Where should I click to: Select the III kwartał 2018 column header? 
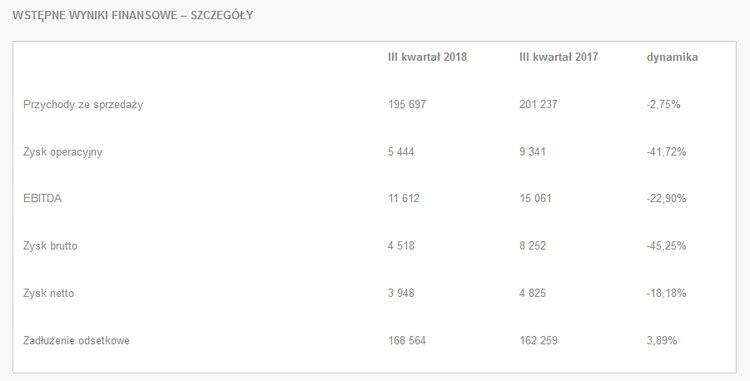427,57
